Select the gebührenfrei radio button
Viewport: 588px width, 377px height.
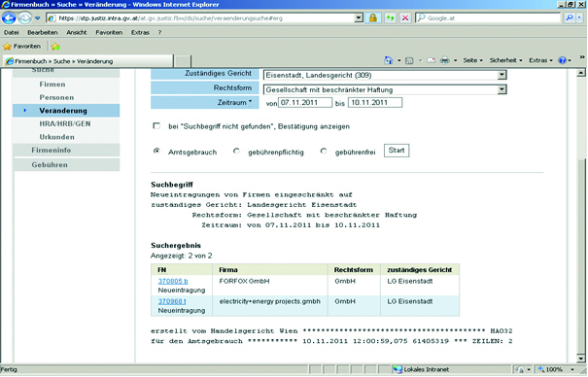[324, 151]
